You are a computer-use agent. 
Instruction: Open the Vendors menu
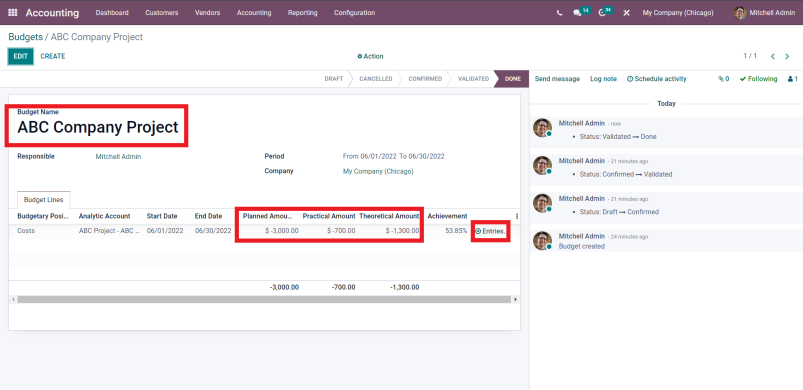pyautogui.click(x=207, y=13)
